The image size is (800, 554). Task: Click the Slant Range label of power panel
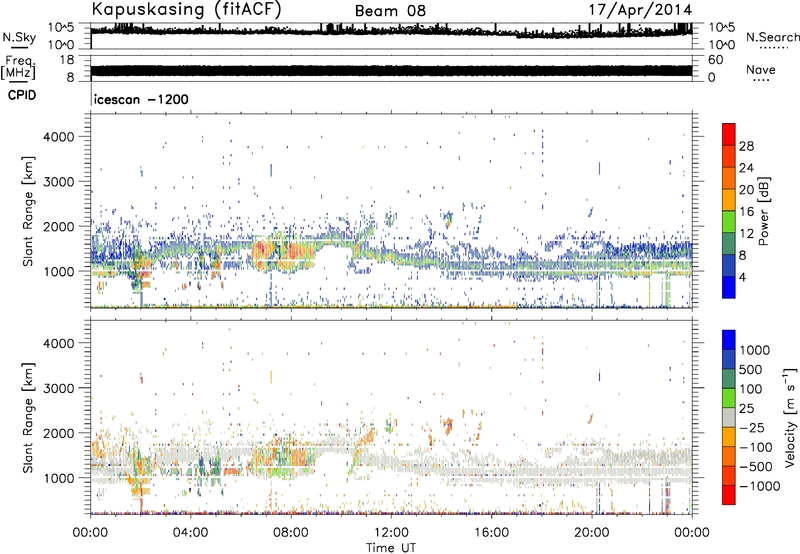pos(28,211)
